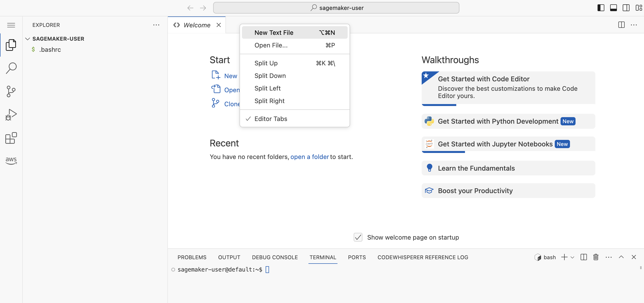Uncheck Show welcome page on startup

coord(358,237)
